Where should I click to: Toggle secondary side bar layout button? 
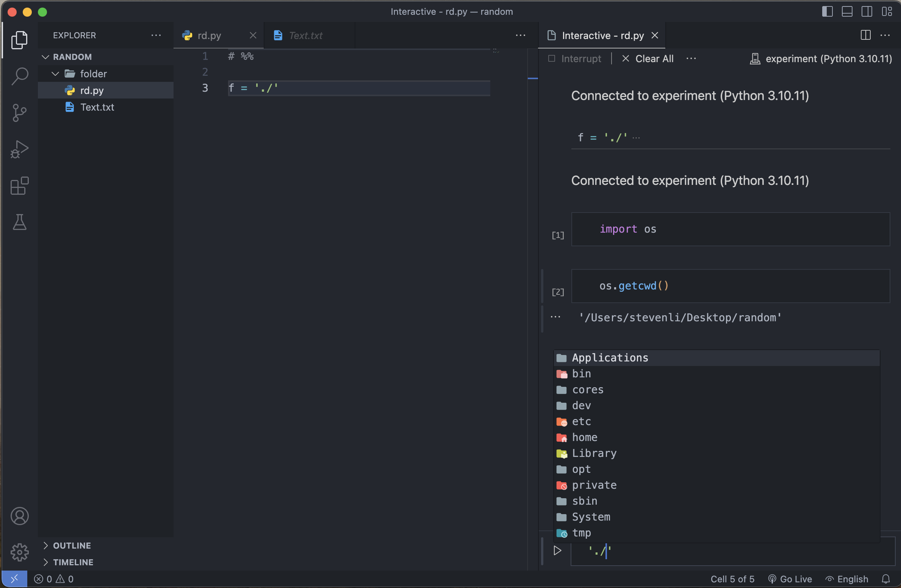pyautogui.click(x=867, y=12)
